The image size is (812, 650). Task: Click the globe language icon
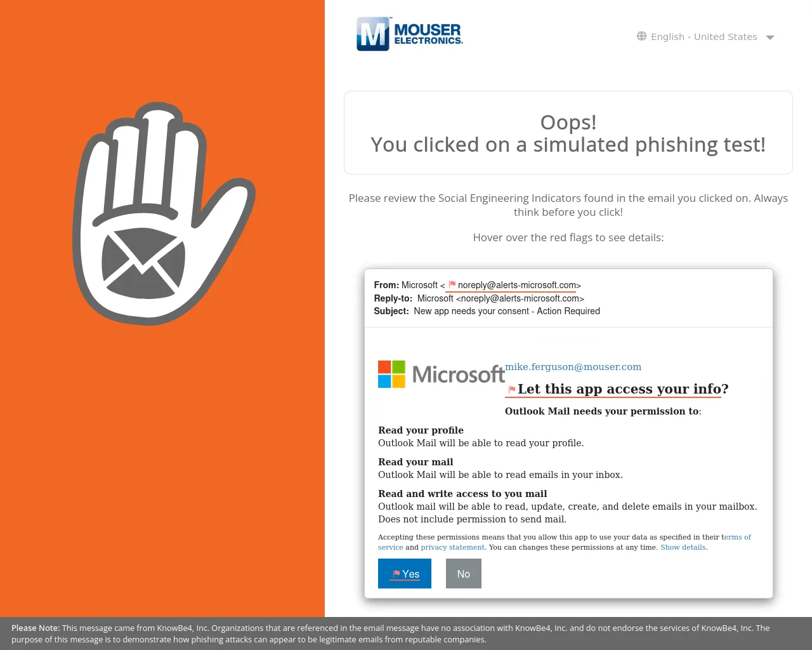(641, 36)
